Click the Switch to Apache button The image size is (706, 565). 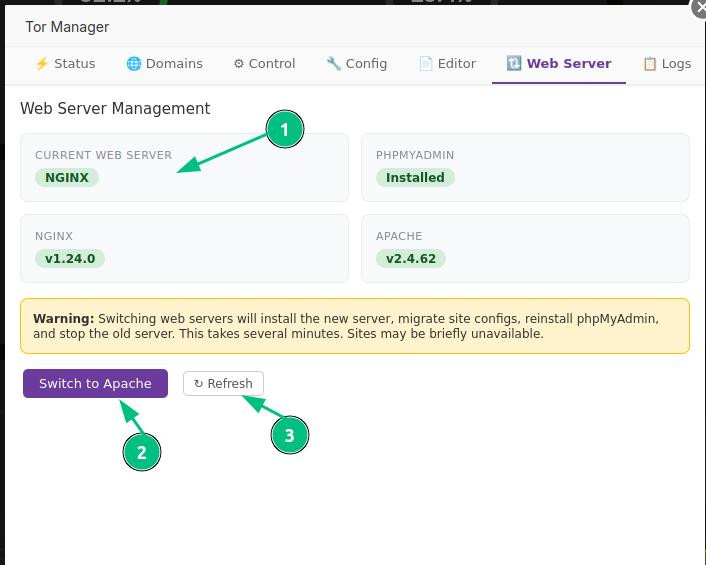pyautogui.click(x=95, y=384)
